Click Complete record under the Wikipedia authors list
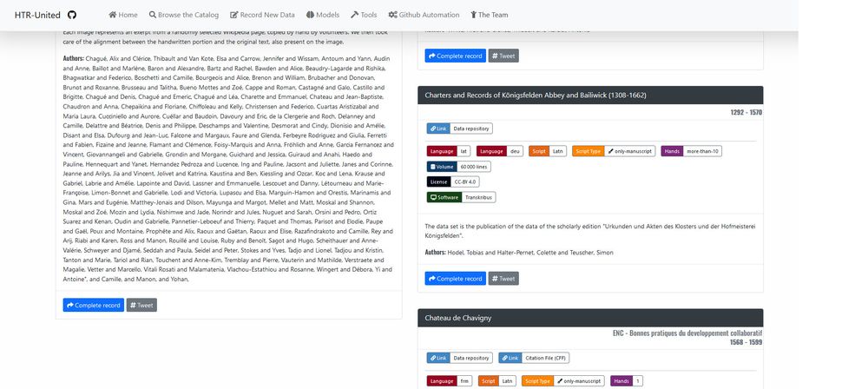The height and width of the screenshot is (389, 868). (x=94, y=305)
